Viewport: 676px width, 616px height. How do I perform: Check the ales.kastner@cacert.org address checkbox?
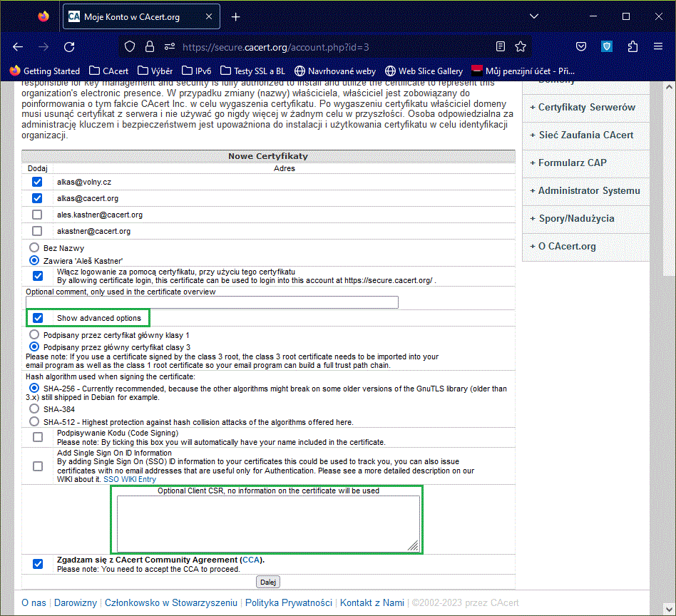click(x=37, y=215)
